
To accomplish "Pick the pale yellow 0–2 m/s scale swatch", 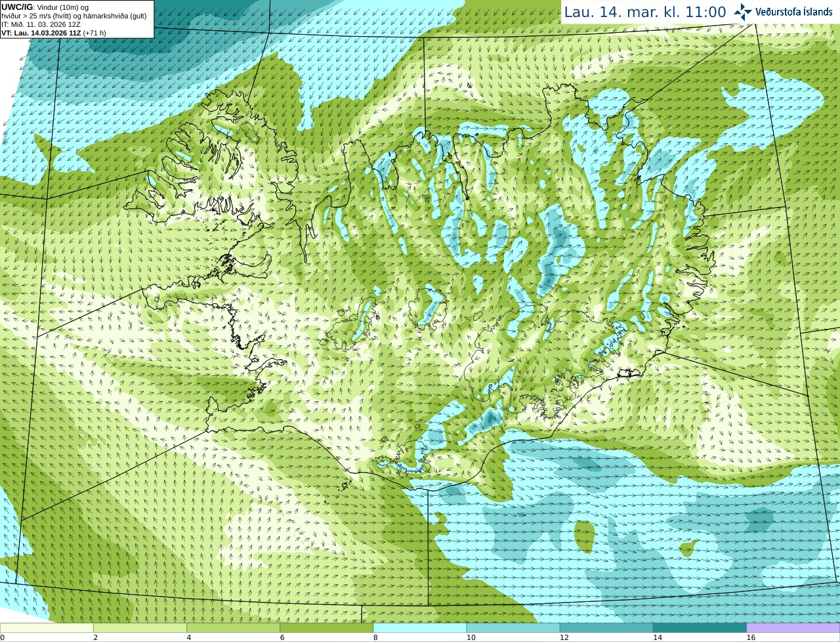I will pos(47,628).
